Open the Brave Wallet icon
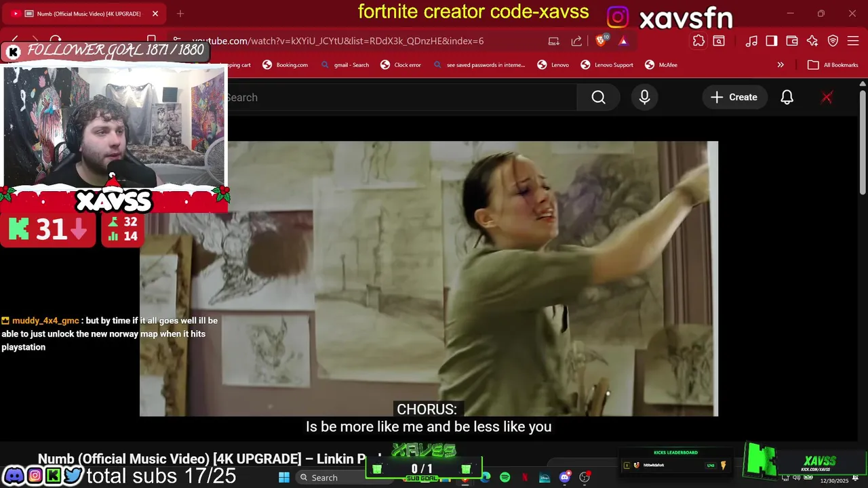 click(792, 41)
